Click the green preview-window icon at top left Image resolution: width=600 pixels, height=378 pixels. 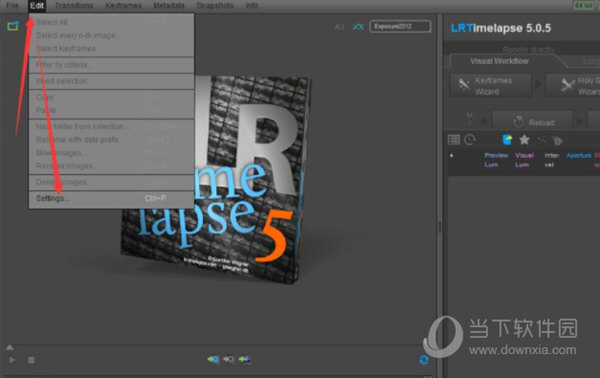(13, 26)
